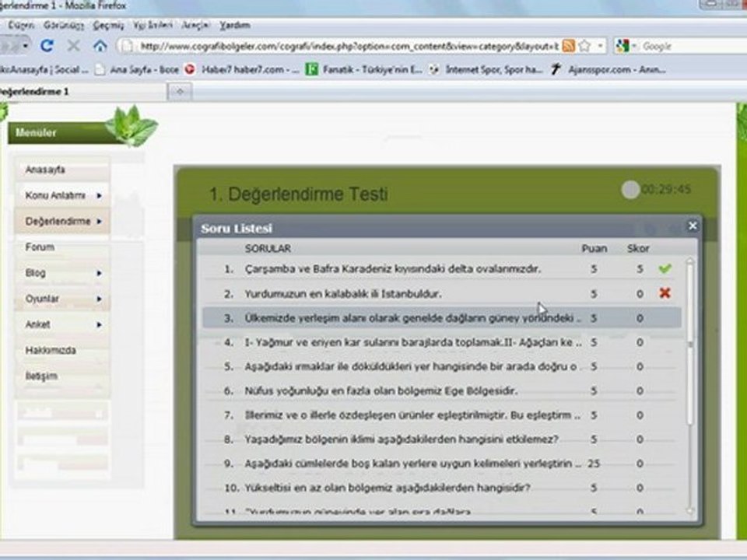Open the Yardım menu
Screen dimensions: 747x560
235,25
